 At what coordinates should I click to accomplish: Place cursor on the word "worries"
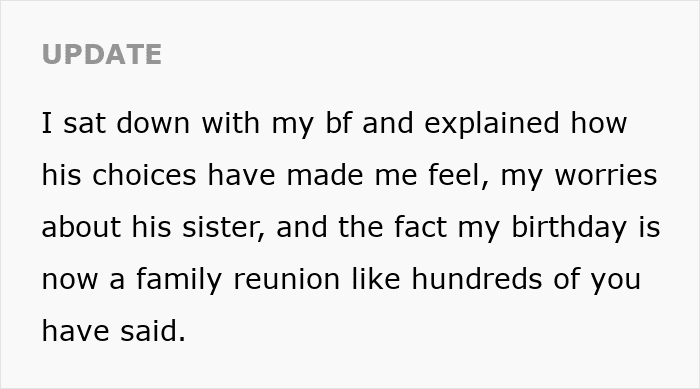pos(606,175)
